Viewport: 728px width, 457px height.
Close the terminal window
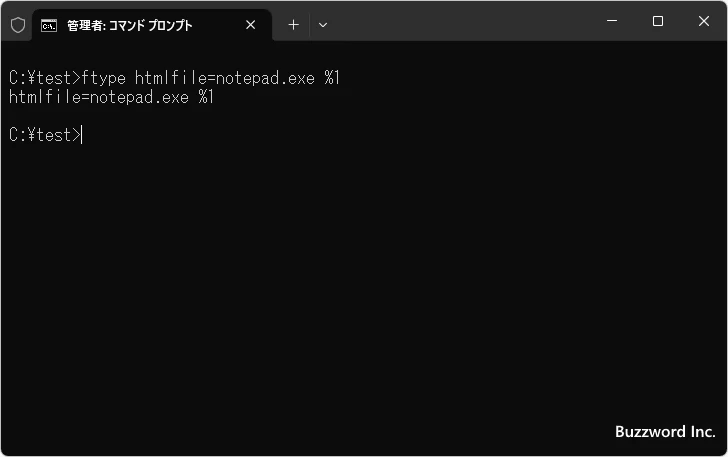tap(704, 21)
